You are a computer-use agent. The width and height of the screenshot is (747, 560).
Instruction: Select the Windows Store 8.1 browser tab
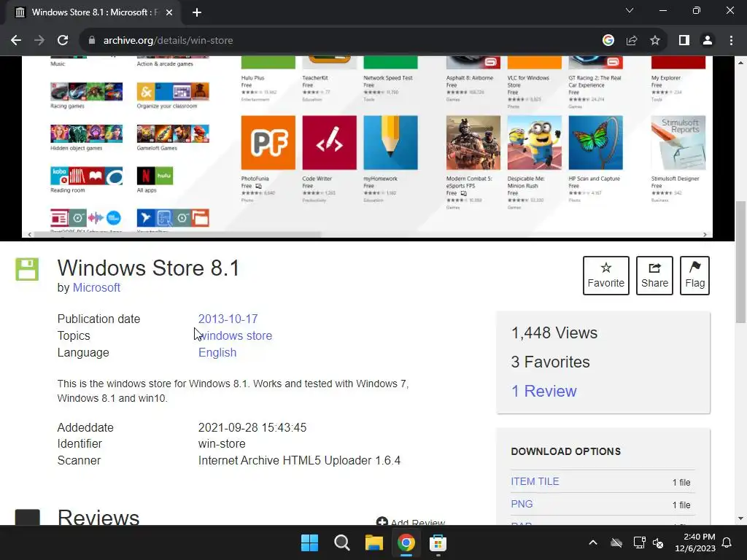click(x=93, y=13)
